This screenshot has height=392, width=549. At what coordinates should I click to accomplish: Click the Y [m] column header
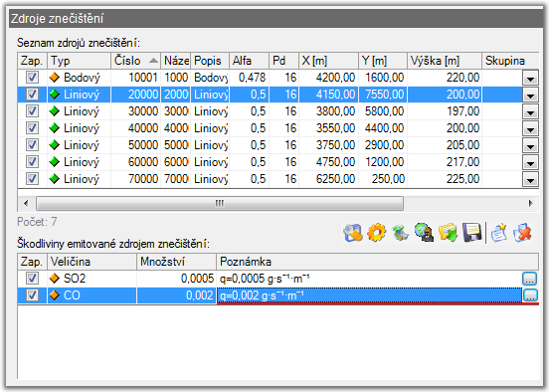tap(383, 61)
